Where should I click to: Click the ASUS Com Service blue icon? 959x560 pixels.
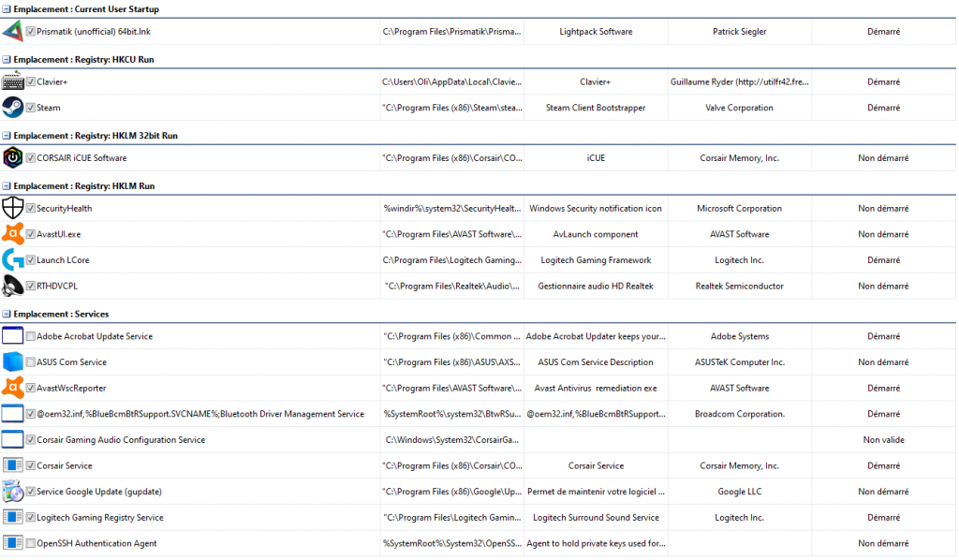pos(12,361)
